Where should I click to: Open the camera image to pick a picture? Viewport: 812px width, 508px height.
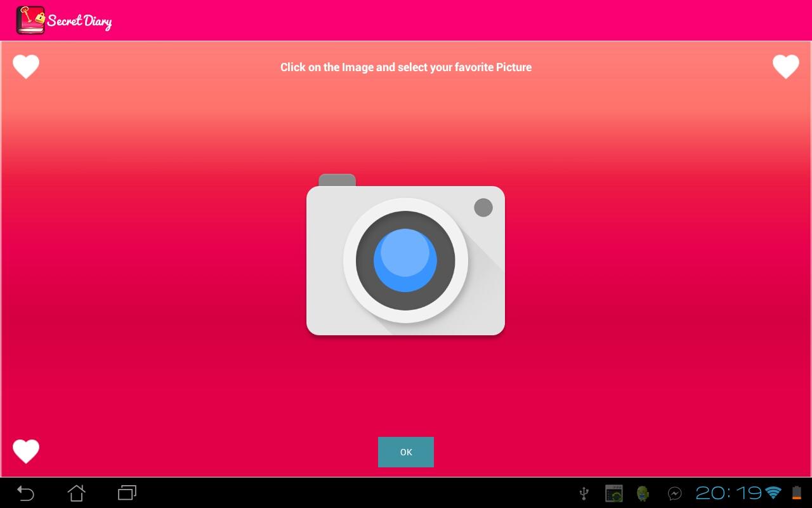click(x=405, y=255)
